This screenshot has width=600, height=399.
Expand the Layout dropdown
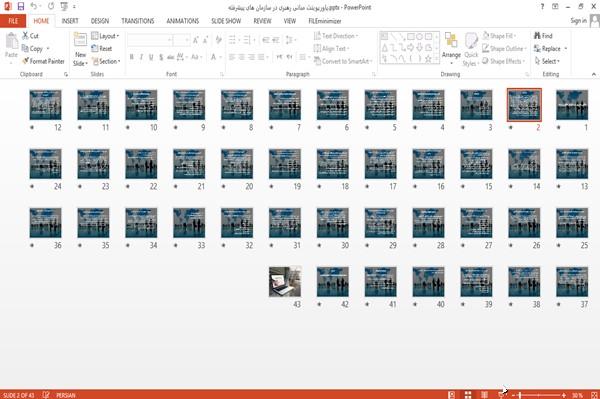(x=105, y=36)
